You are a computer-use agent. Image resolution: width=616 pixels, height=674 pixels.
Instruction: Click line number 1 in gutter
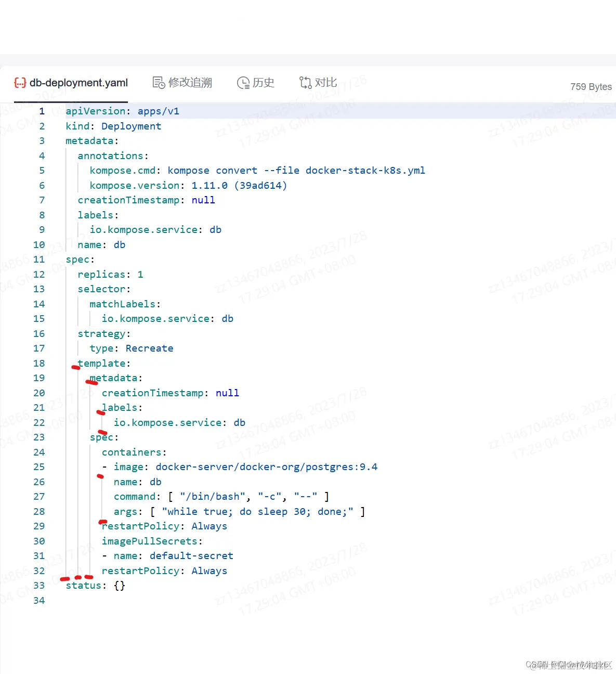(42, 111)
